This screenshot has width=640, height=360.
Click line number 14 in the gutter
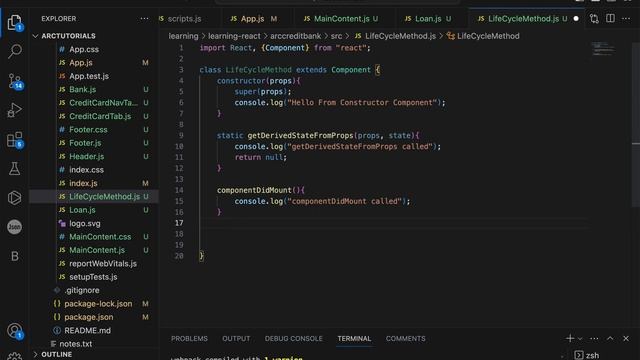point(179,190)
